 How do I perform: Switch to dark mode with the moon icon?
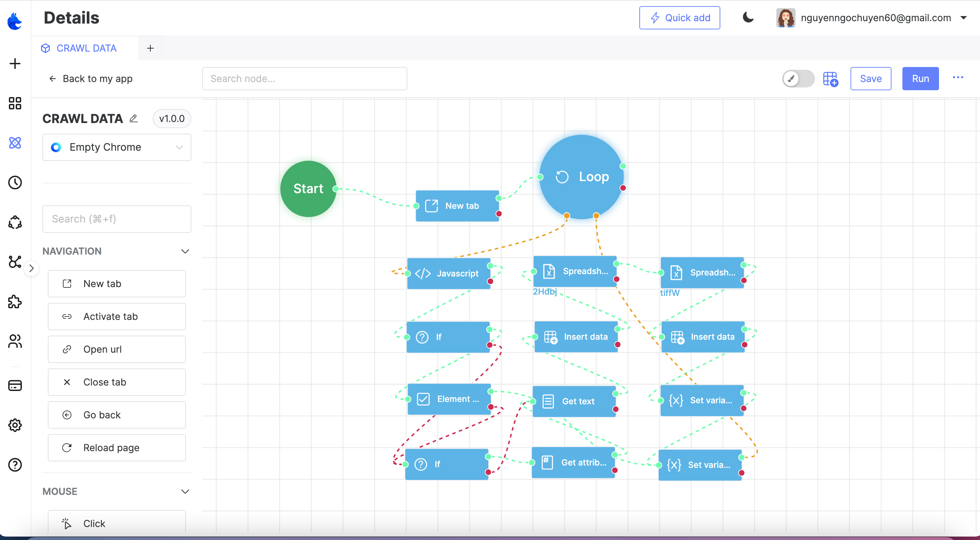pyautogui.click(x=748, y=17)
